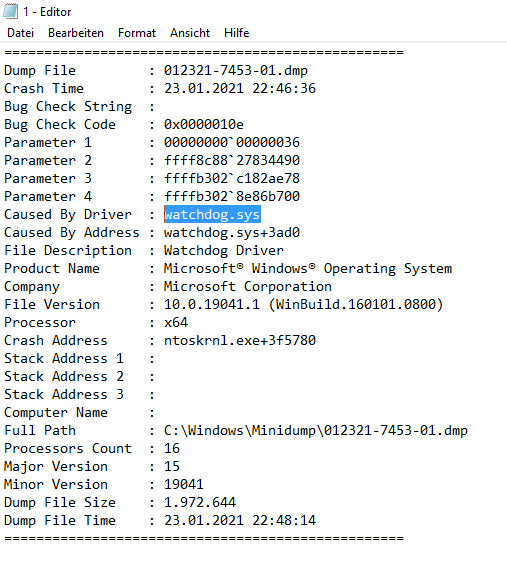Click the Crash Time value line
The image size is (507, 580).
point(240,88)
